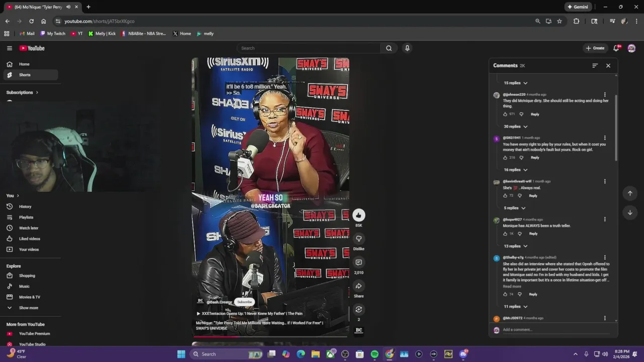This screenshot has height=362, width=644.
Task: Read more of @Shelby-s7g comment
Action: point(512,287)
